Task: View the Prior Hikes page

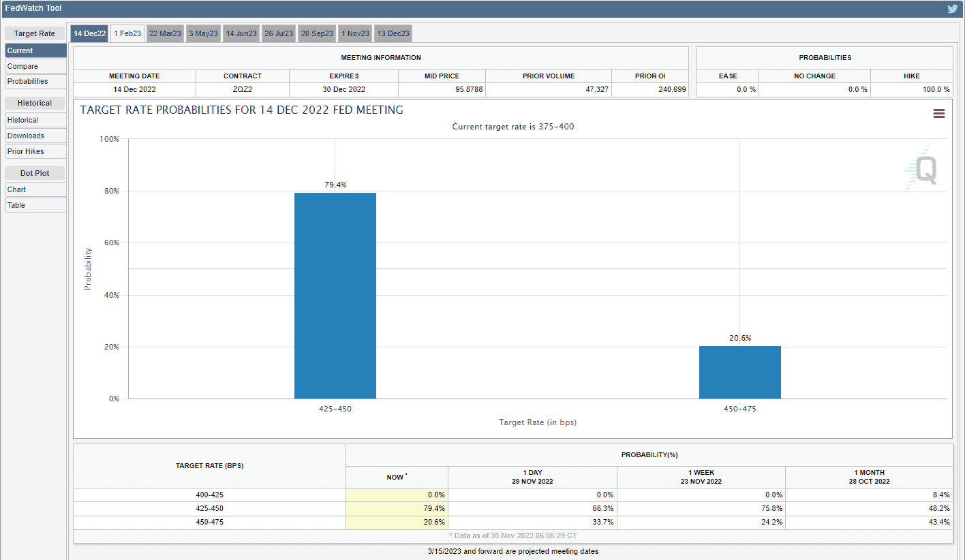Action: coord(35,151)
